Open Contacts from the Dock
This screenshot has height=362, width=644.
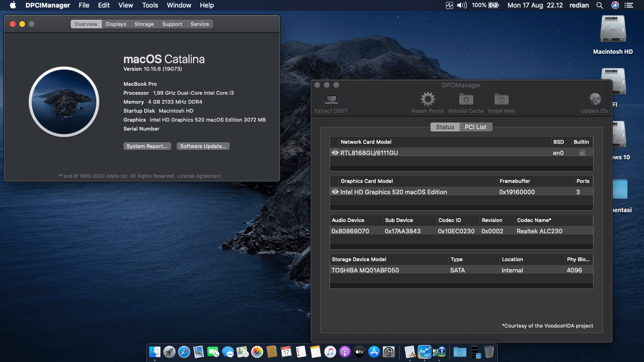(272, 352)
